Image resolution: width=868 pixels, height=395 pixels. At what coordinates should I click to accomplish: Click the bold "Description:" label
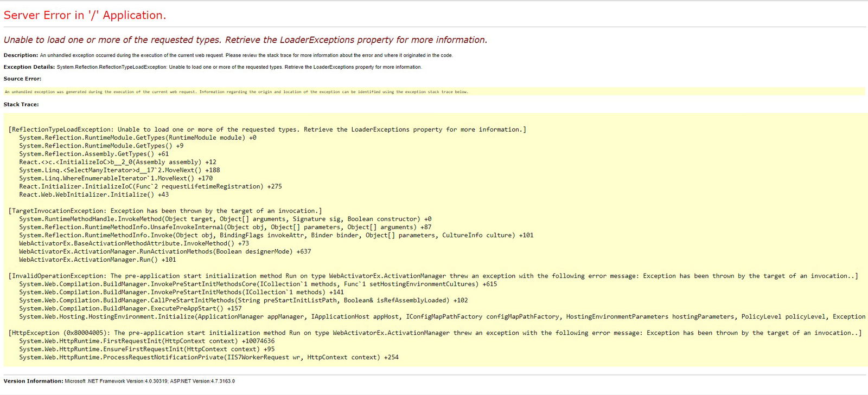21,55
